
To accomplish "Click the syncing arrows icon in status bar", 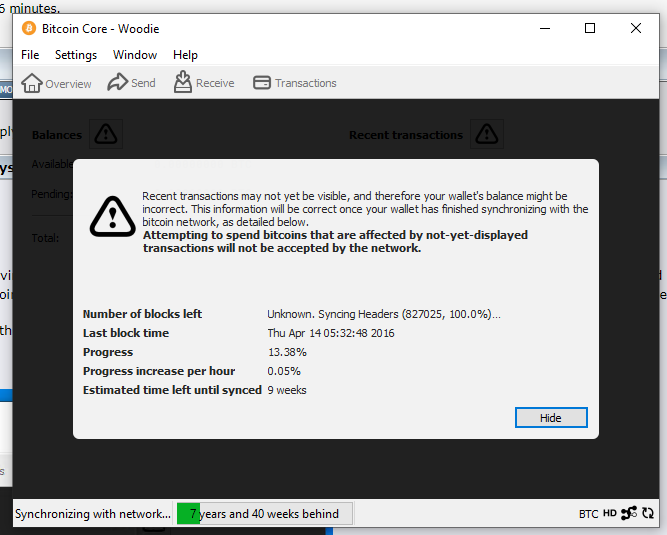I will coord(648,513).
